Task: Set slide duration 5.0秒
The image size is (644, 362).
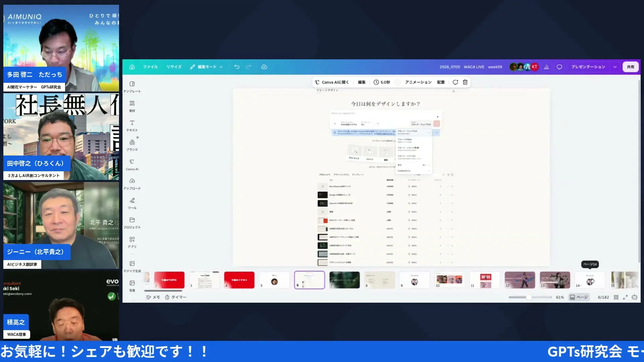Action: pos(382,82)
